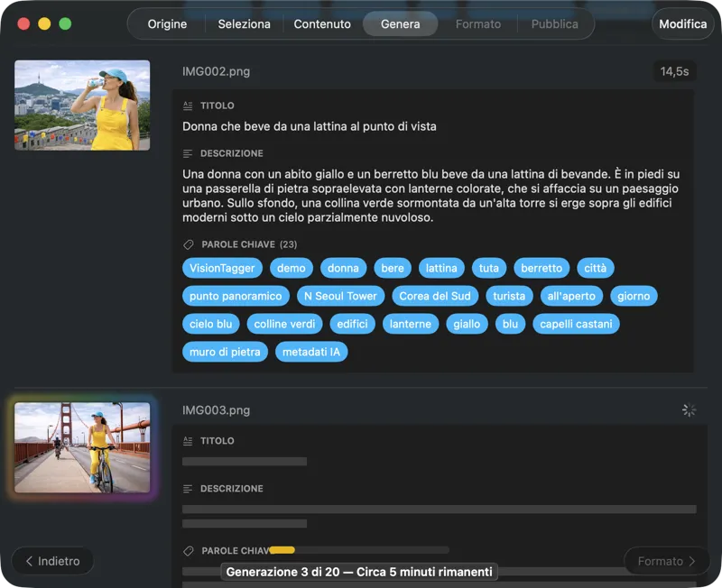The width and height of the screenshot is (722, 588).
Task: Click the 'metadati IA' keyword tag
Action: point(310,352)
